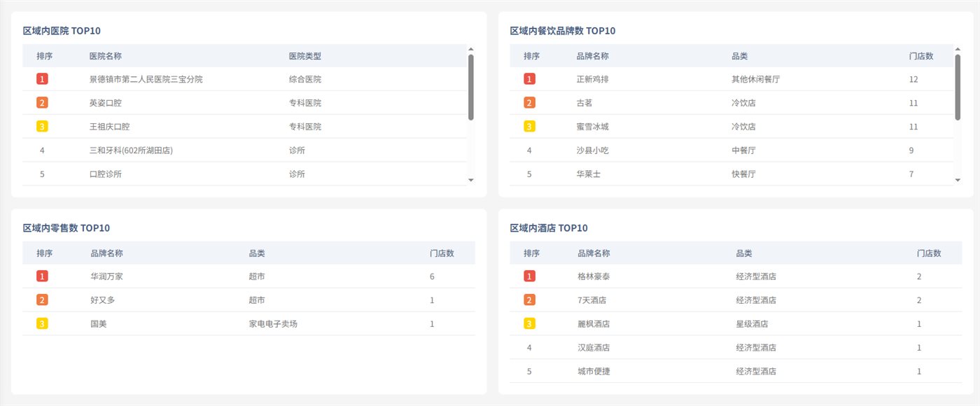Select the 汉庭酒店 hotel row

[x=736, y=347]
